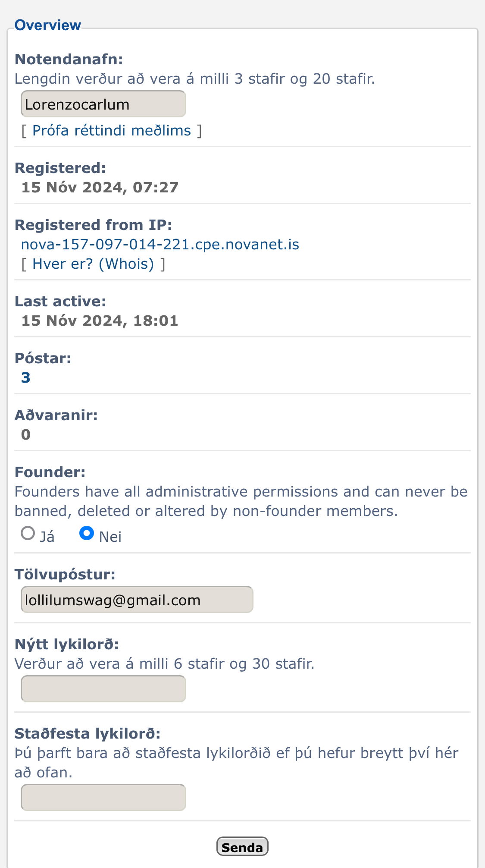
Task: Open the post count link showing 3
Action: coord(26,377)
